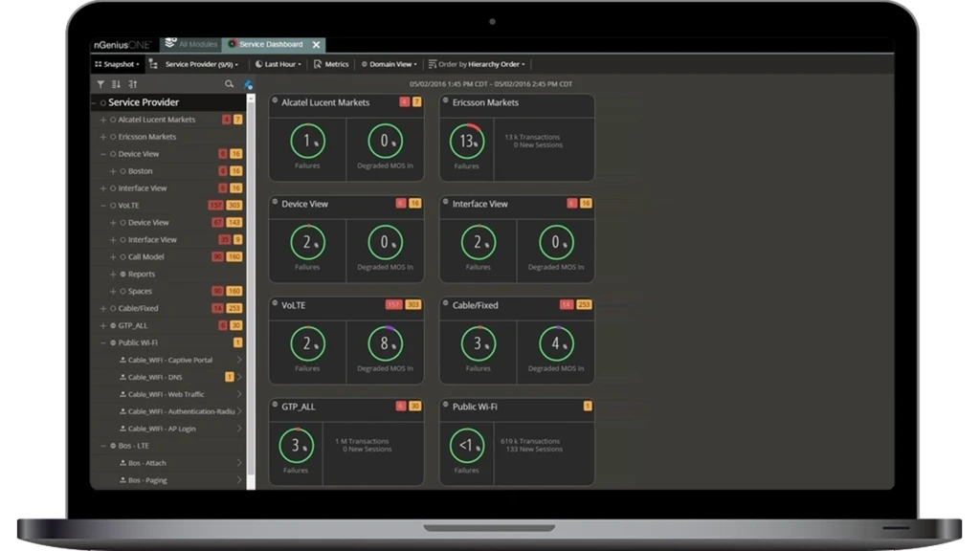Screen dimensions: 980x551
Task: Open the filter icon above the tree
Action: coord(100,84)
